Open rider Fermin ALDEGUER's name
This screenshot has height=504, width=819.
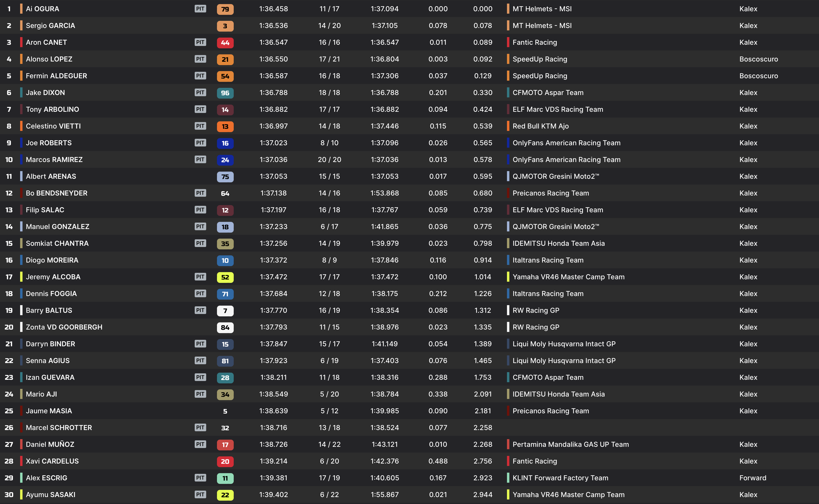[56, 76]
